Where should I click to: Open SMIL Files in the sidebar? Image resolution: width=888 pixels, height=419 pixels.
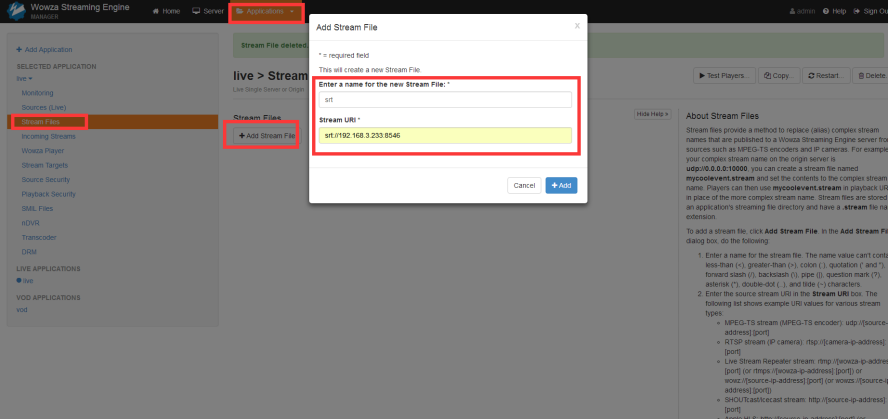click(x=37, y=208)
